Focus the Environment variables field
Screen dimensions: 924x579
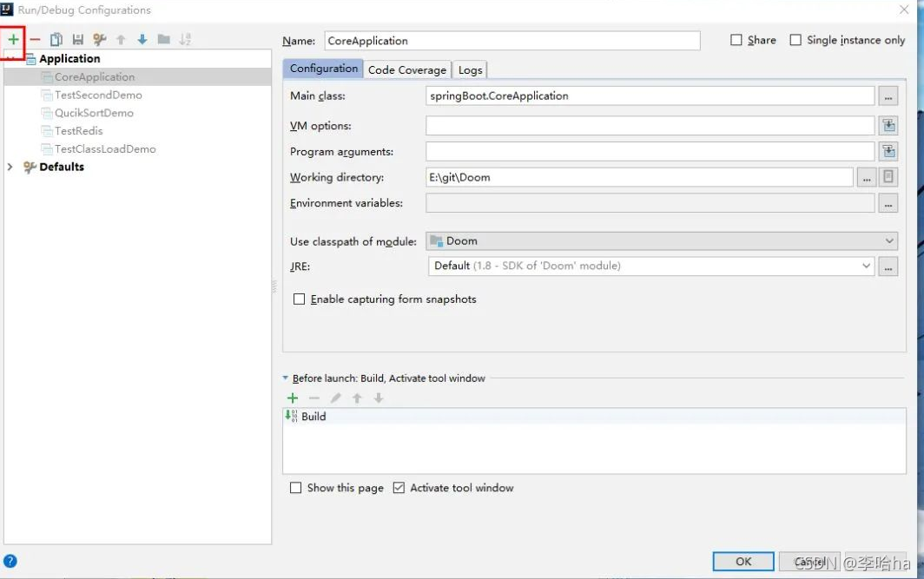(650, 203)
